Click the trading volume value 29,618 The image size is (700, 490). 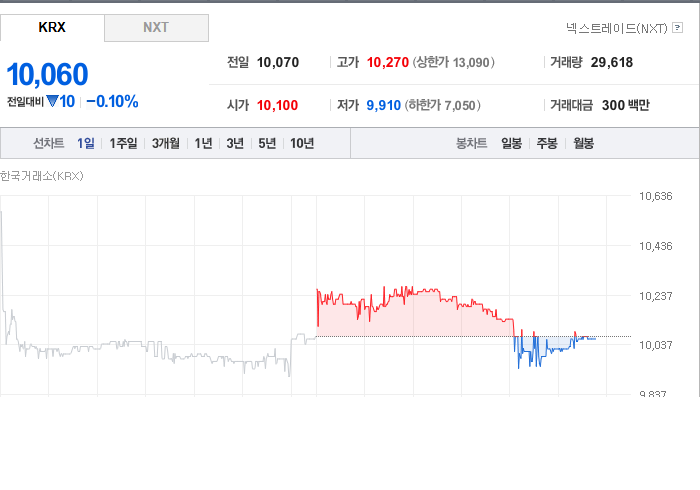coord(612,62)
